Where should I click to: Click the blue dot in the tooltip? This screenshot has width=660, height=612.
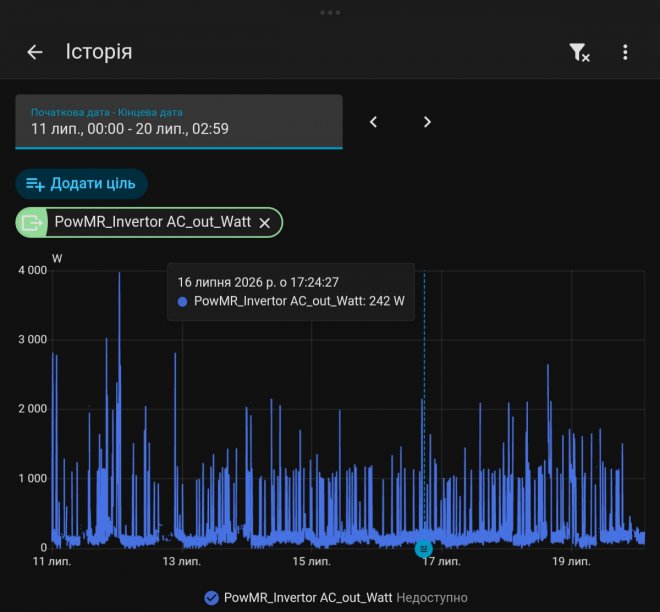point(182,301)
